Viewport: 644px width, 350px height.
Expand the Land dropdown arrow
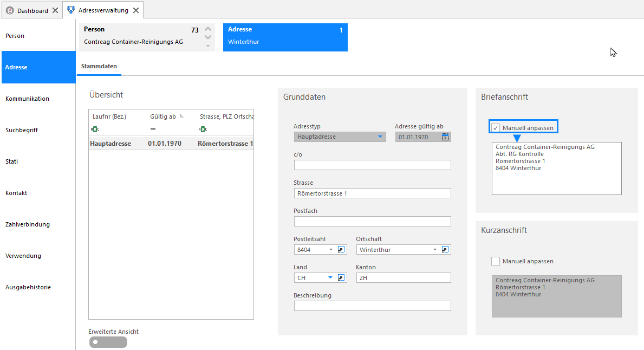click(x=330, y=278)
